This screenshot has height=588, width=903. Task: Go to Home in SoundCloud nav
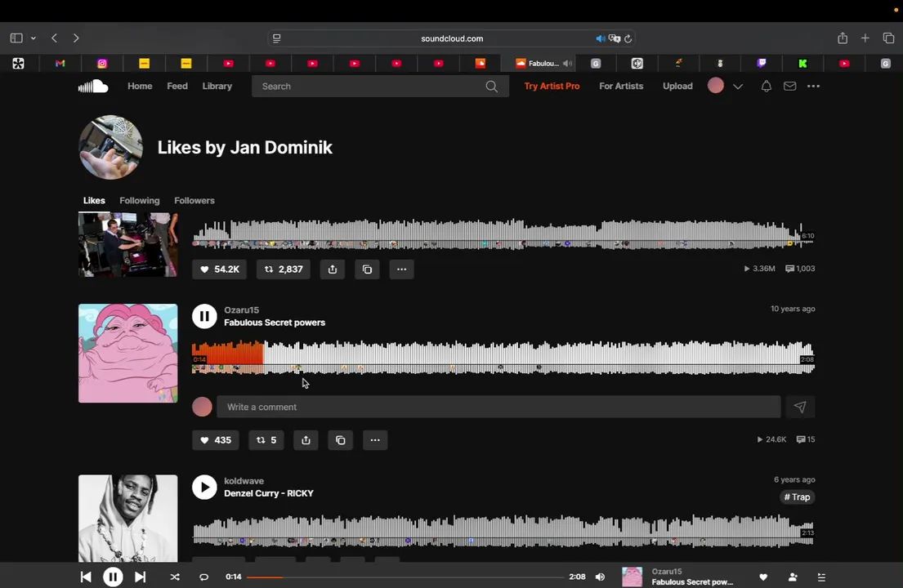140,87
